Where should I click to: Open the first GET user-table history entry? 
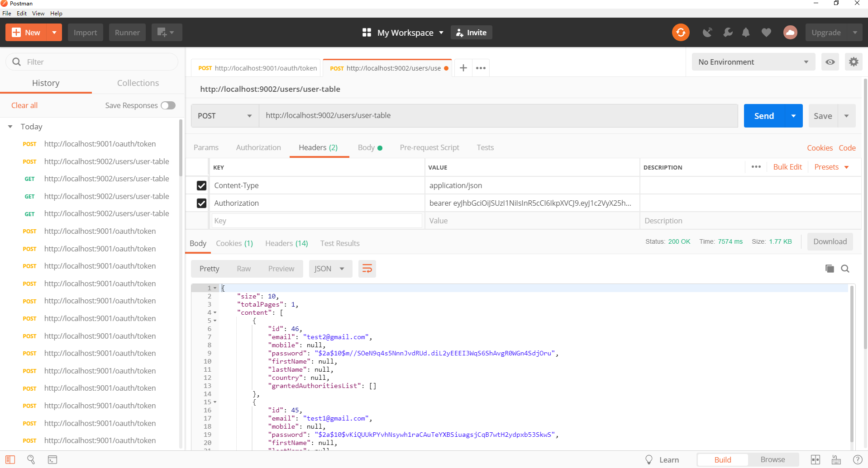106,179
